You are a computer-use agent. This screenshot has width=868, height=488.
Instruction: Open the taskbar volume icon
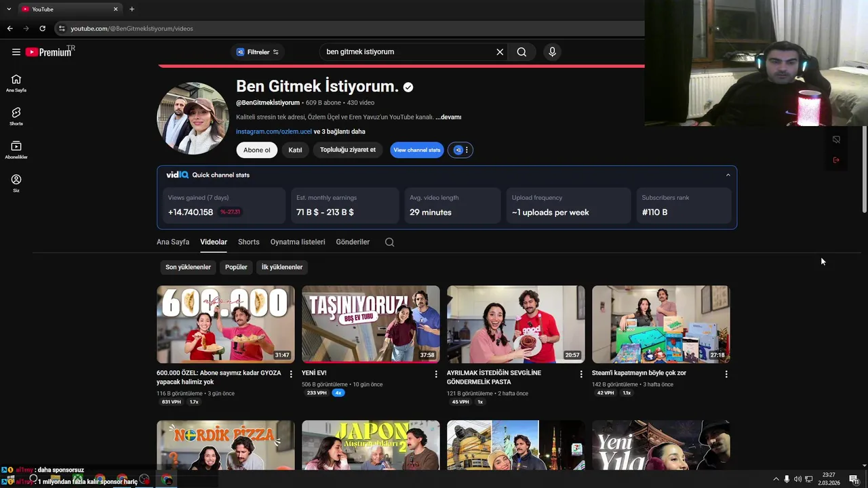point(797,479)
